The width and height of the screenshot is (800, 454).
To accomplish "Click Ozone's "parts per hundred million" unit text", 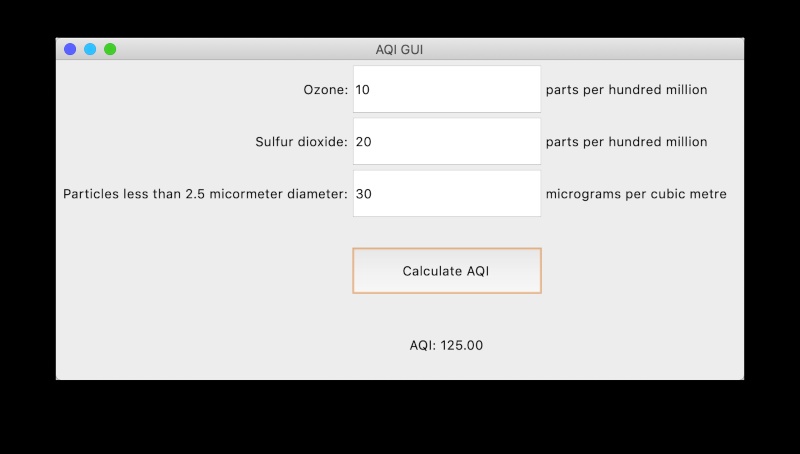I will click(x=626, y=90).
